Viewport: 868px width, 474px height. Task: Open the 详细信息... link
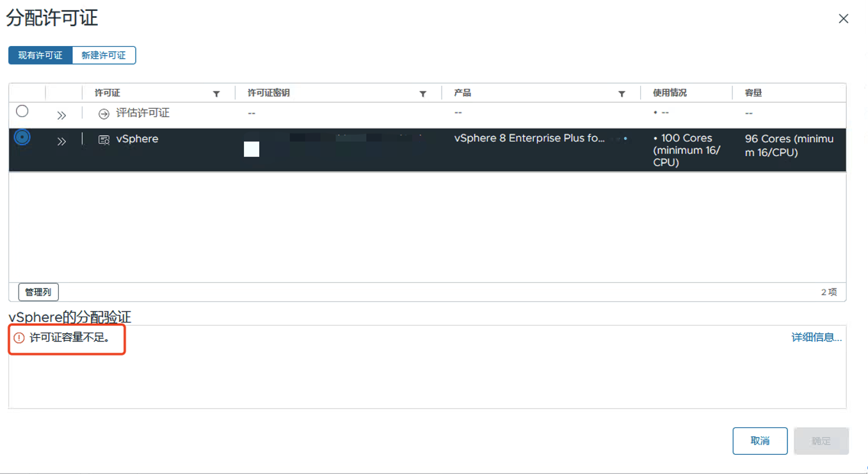click(816, 337)
